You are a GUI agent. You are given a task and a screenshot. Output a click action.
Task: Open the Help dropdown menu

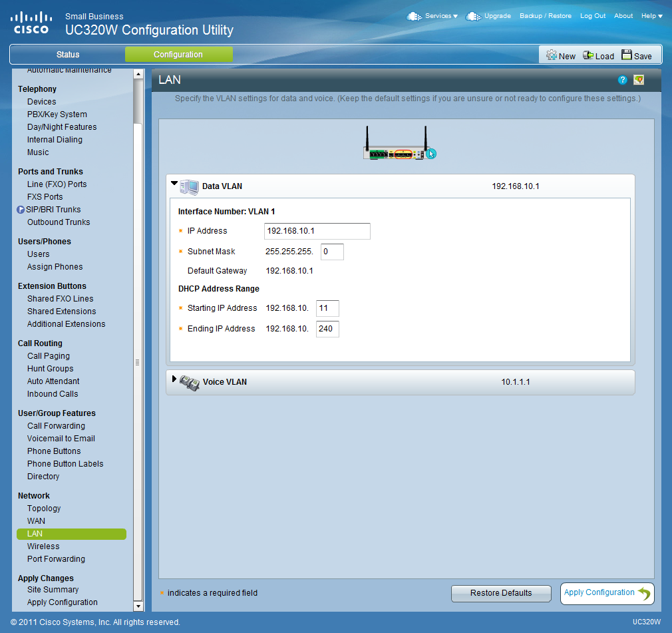point(651,16)
